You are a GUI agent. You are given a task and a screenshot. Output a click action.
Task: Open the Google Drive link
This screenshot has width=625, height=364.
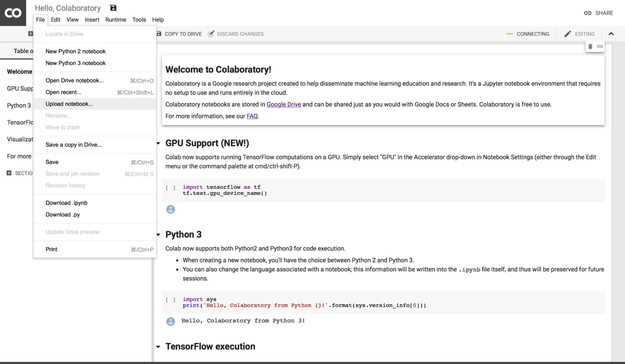coord(284,105)
